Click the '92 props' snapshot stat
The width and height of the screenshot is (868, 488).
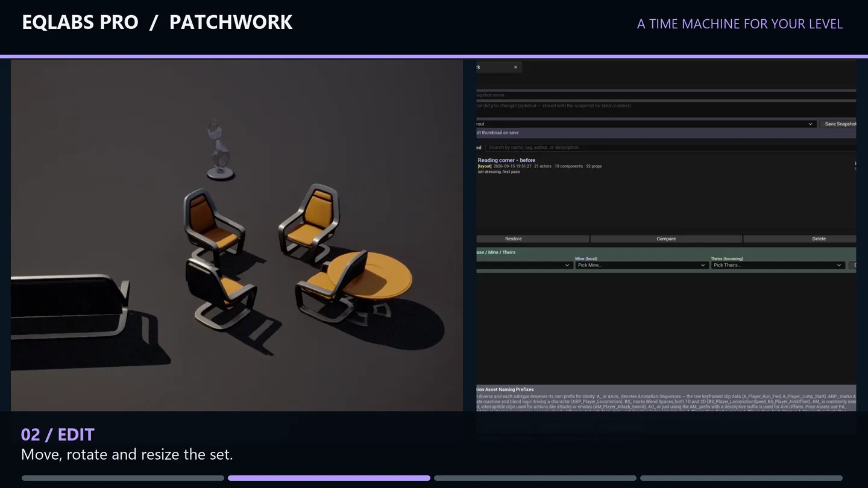tap(594, 166)
